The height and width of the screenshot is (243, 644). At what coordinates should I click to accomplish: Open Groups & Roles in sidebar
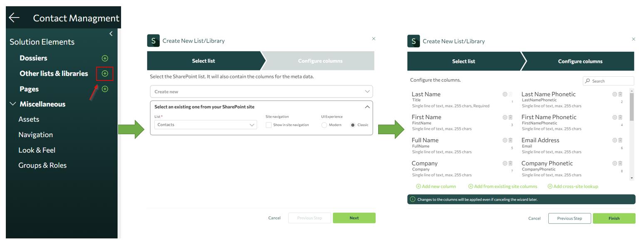(x=42, y=165)
